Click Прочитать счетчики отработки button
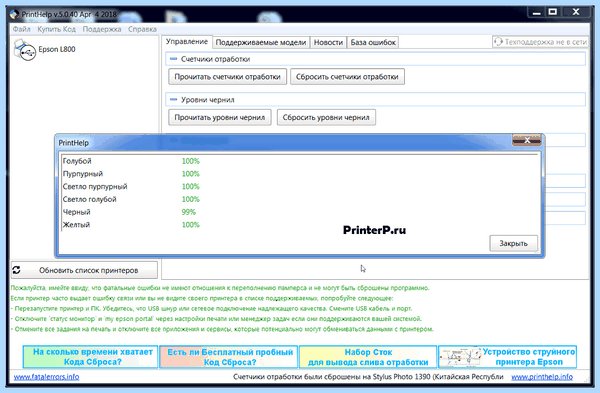Screen dimensions: 600x393 point(227,77)
